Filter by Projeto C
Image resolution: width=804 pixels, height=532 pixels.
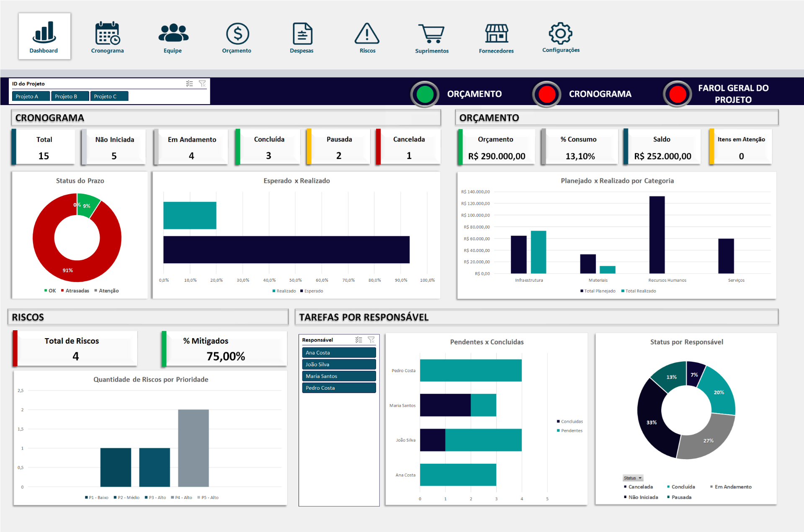[x=109, y=96]
